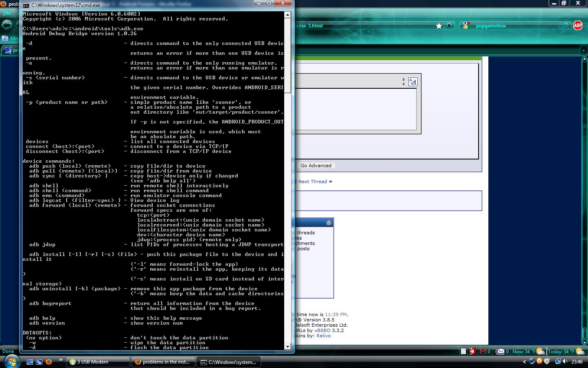Click the search magnifier icon in the search box
This screenshot has height=368, width=588.
(566, 26)
